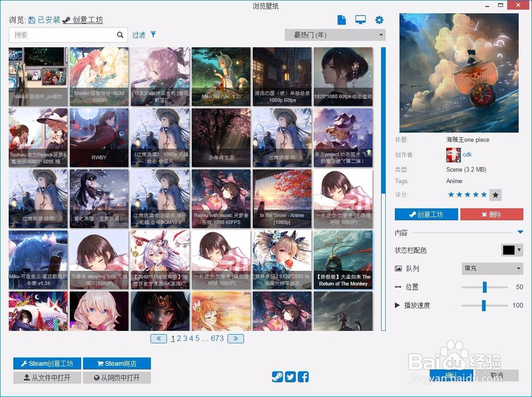The width and height of the screenshot is (532, 397).
Task: Adjust the 位置 slider handle
Action: point(485,287)
